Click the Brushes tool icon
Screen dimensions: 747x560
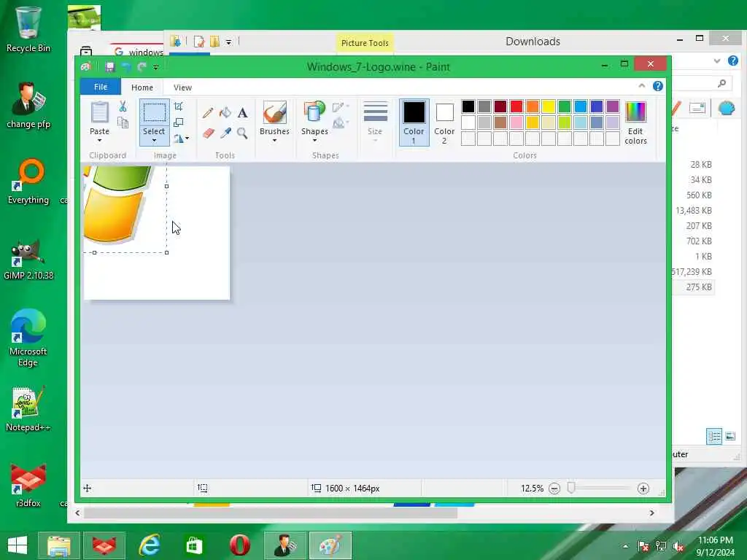coord(275,112)
